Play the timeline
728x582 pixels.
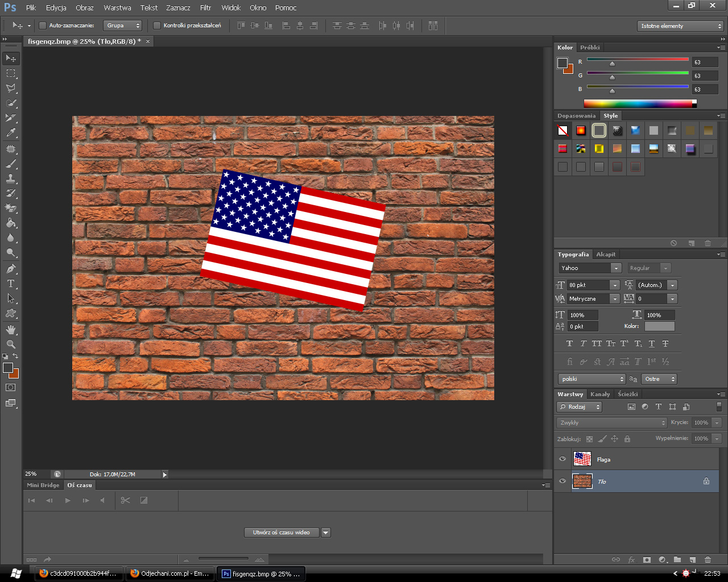(68, 500)
